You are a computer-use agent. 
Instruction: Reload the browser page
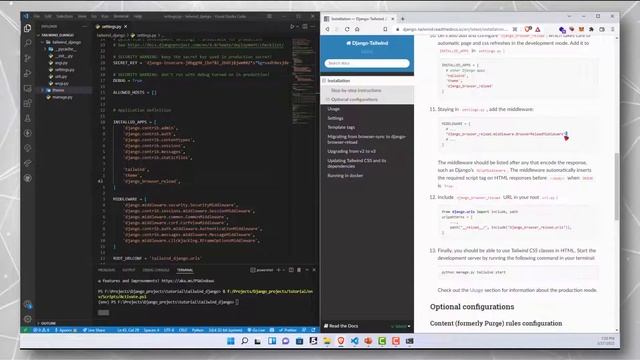click(x=347, y=29)
